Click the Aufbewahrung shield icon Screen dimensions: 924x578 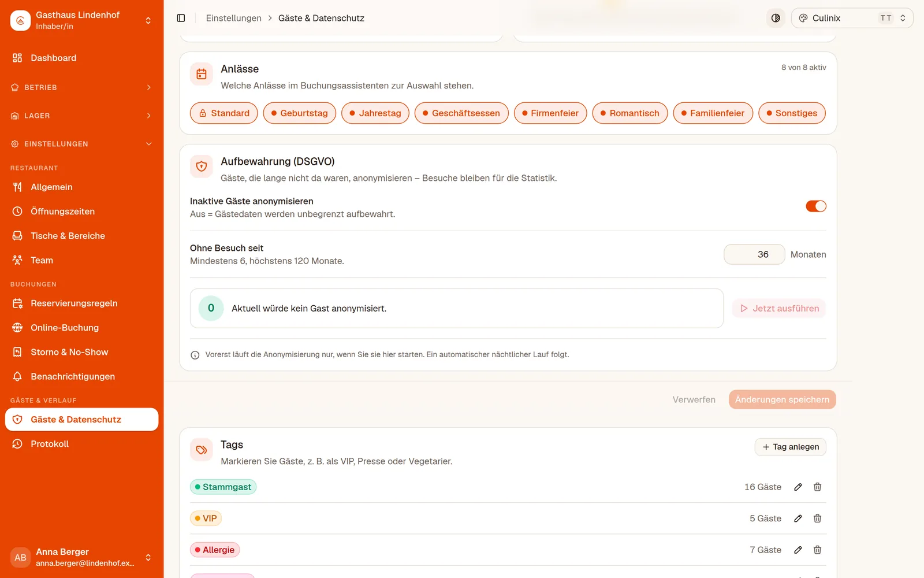pos(202,166)
